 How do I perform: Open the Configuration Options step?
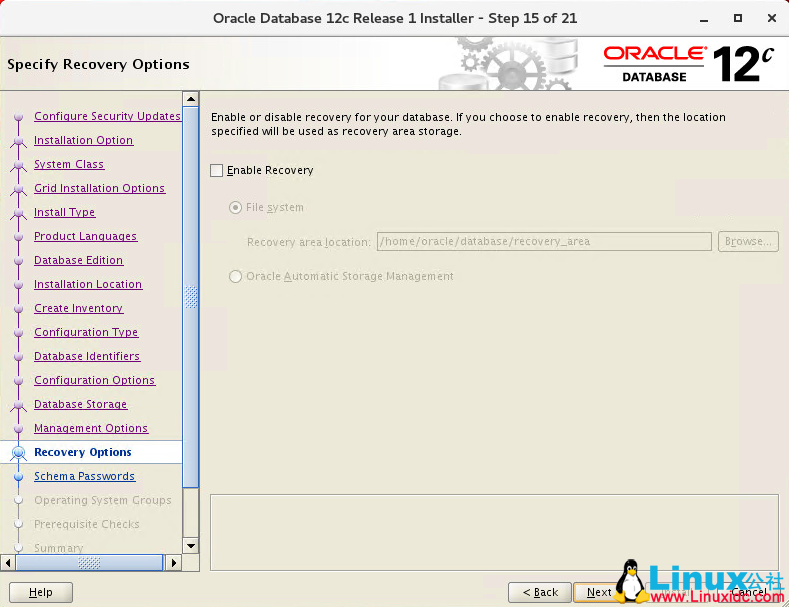pyautogui.click(x=95, y=381)
